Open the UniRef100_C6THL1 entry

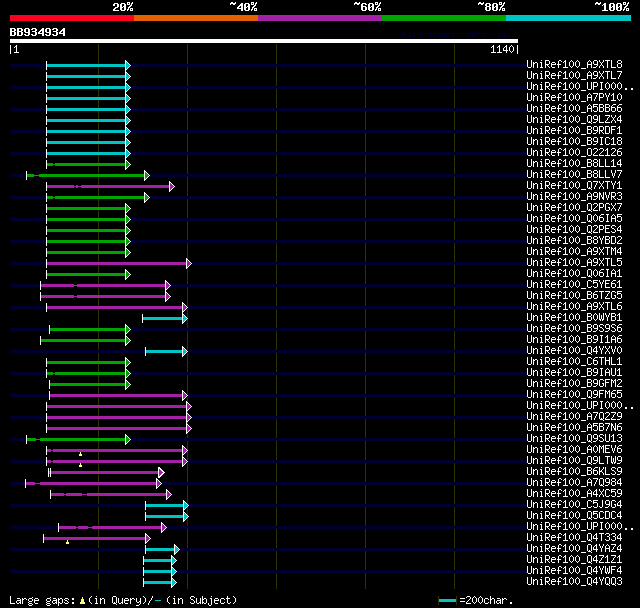click(574, 362)
